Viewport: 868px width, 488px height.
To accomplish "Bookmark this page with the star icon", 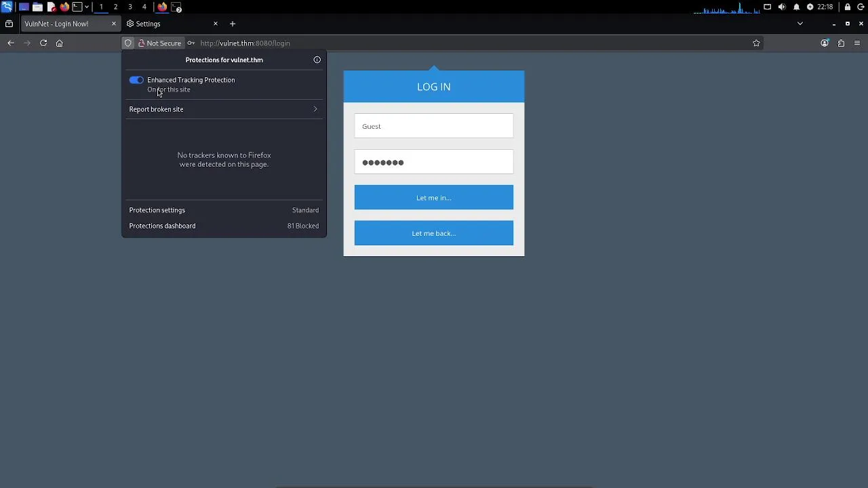I will point(757,43).
